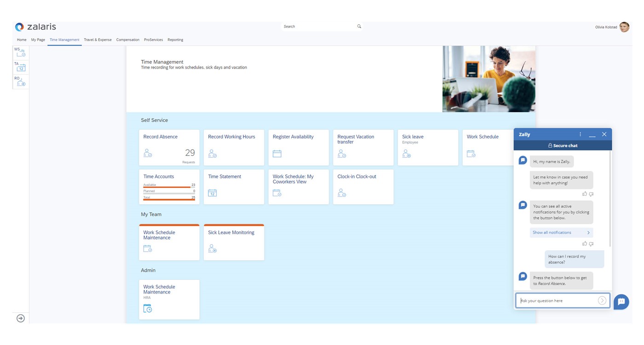Click the send arrow in chat input
The image size is (644, 345).
[602, 301]
